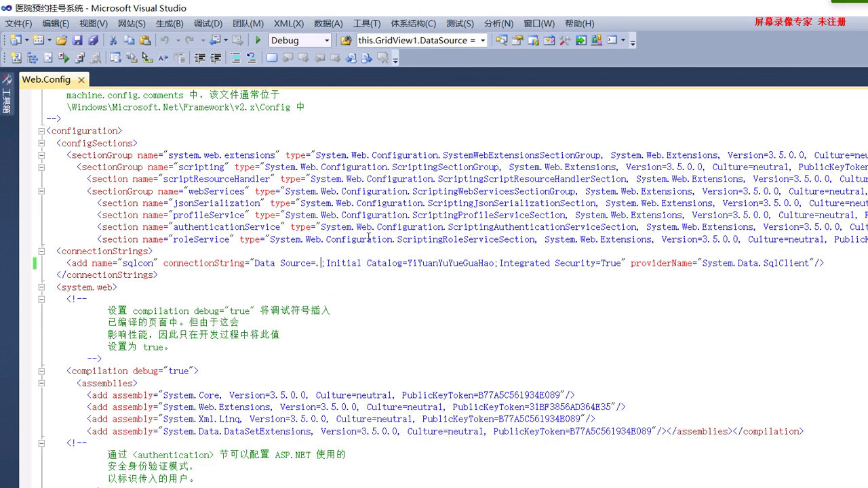The image size is (868, 488).
Task: Collapse the <system.web> outline node
Action: pos(41,287)
